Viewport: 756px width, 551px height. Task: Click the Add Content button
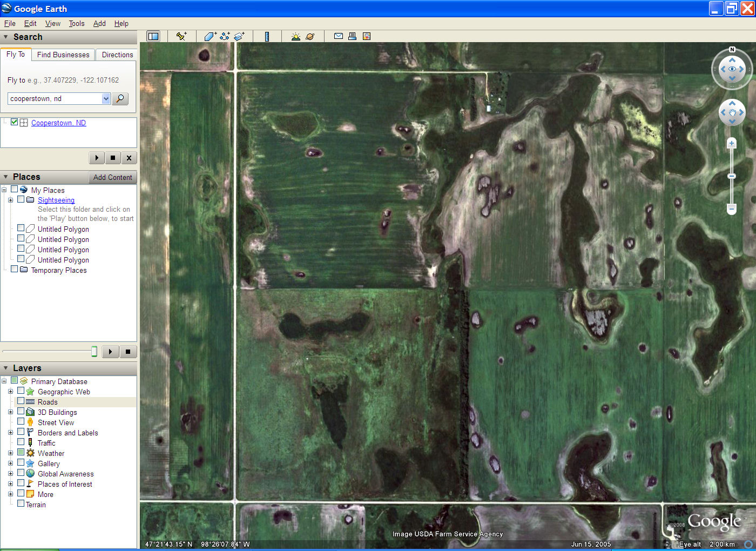pyautogui.click(x=112, y=177)
